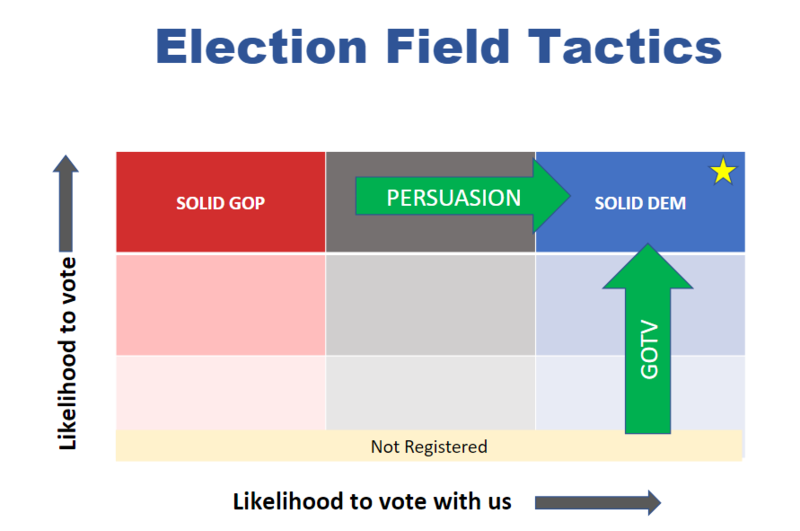800x531 pixels.
Task: Select the Likelihood to vote axis label
Action: tap(67, 353)
